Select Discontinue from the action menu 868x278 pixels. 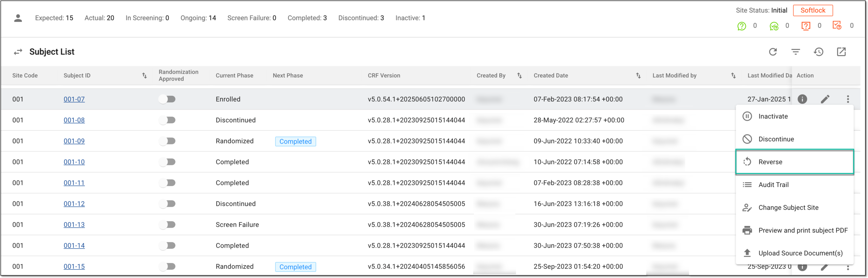[794, 139]
